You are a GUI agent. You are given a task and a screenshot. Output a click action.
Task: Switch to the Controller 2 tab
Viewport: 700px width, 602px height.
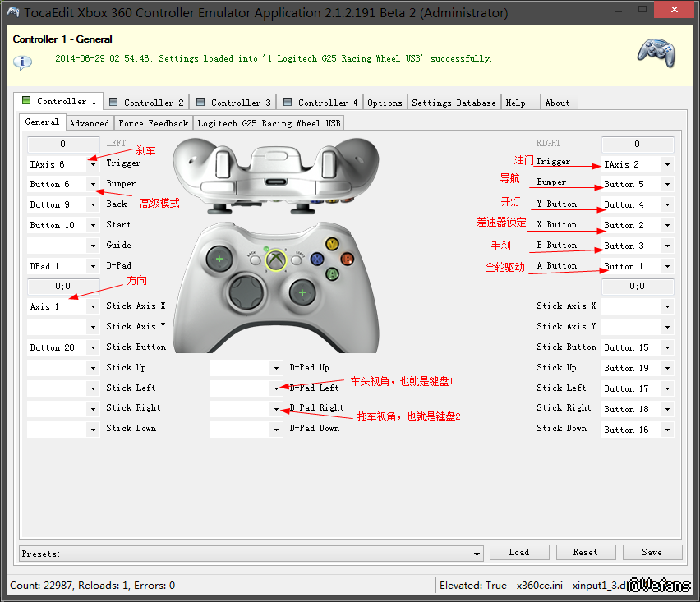(146, 102)
